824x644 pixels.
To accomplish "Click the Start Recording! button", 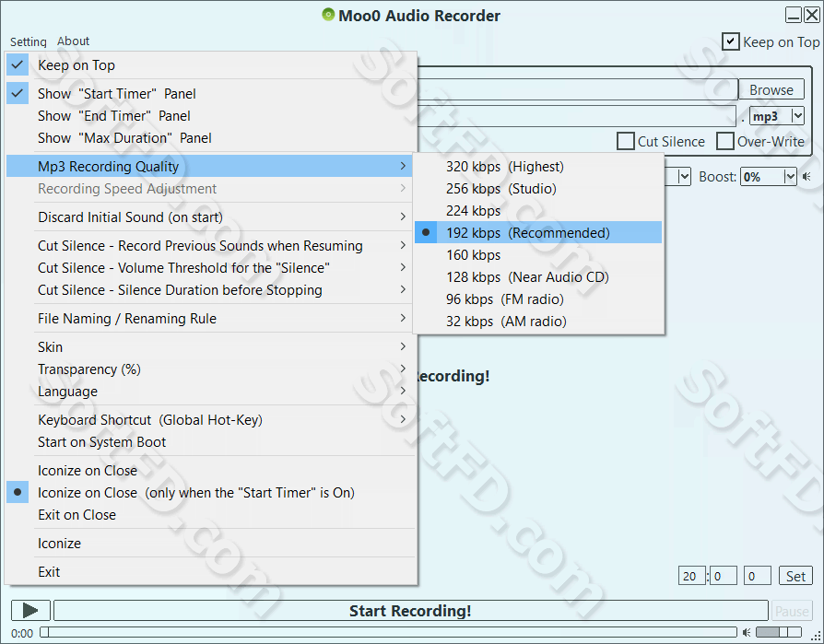I will pos(410,611).
